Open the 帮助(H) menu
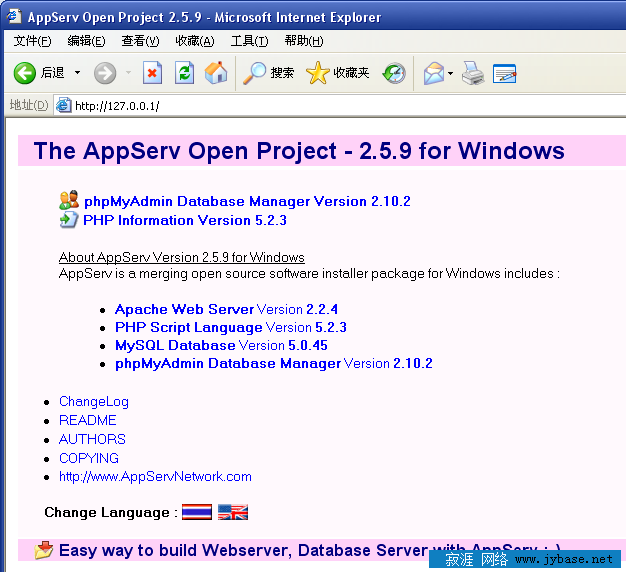Image resolution: width=626 pixels, height=572 pixels. pos(304,41)
